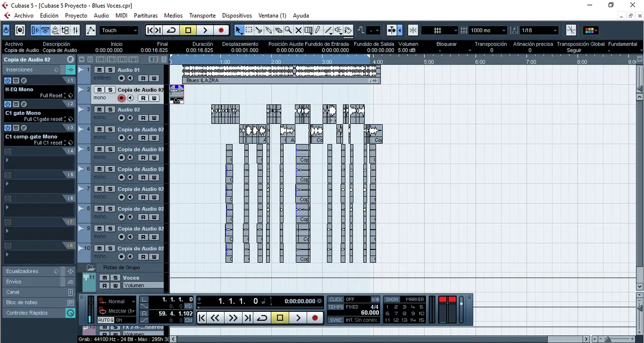Open the snap grid type dropdown
This screenshot has height=343, width=644.
439,30
